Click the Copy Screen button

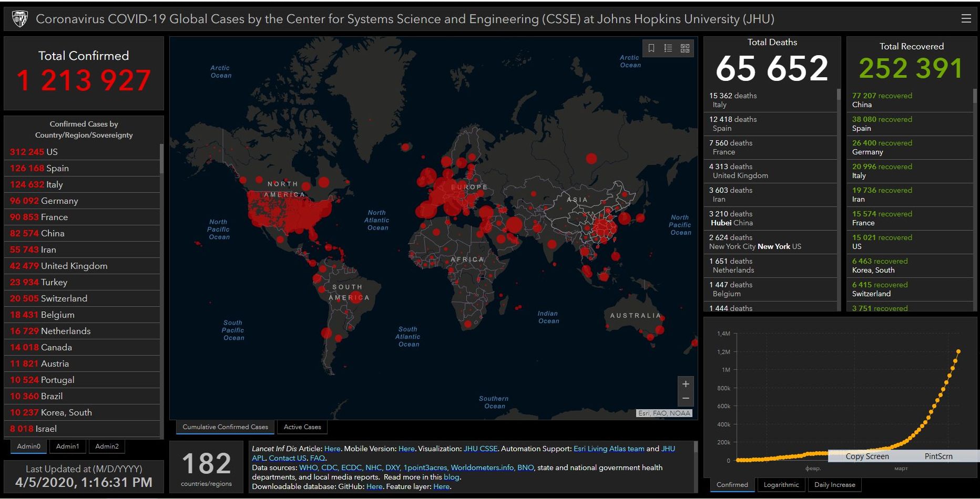[867, 456]
